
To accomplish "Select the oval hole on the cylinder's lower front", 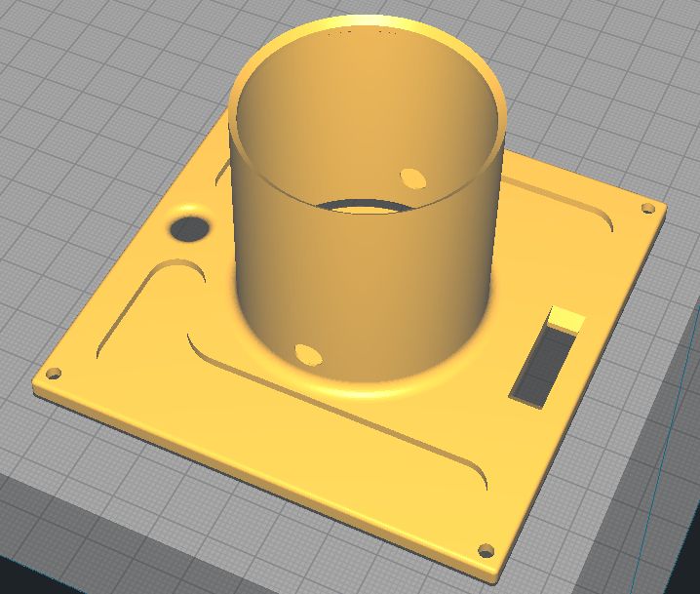I will pos(308,355).
